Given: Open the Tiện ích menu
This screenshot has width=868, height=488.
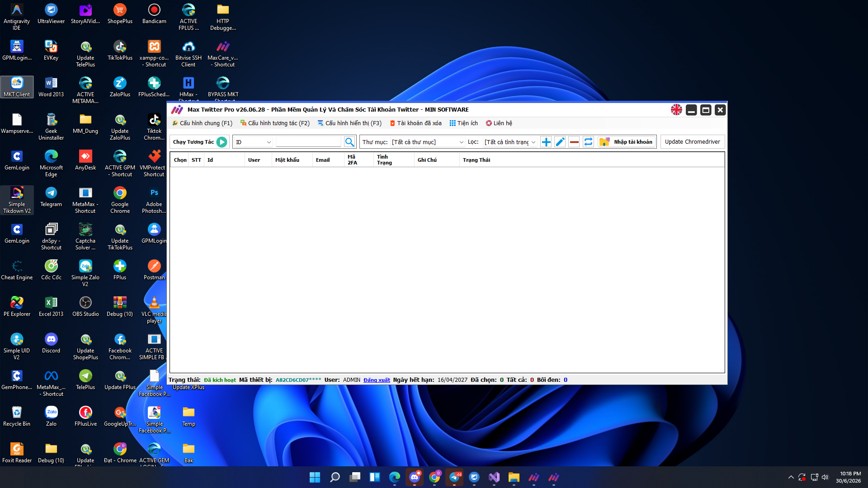Looking at the screenshot, I should tap(463, 123).
